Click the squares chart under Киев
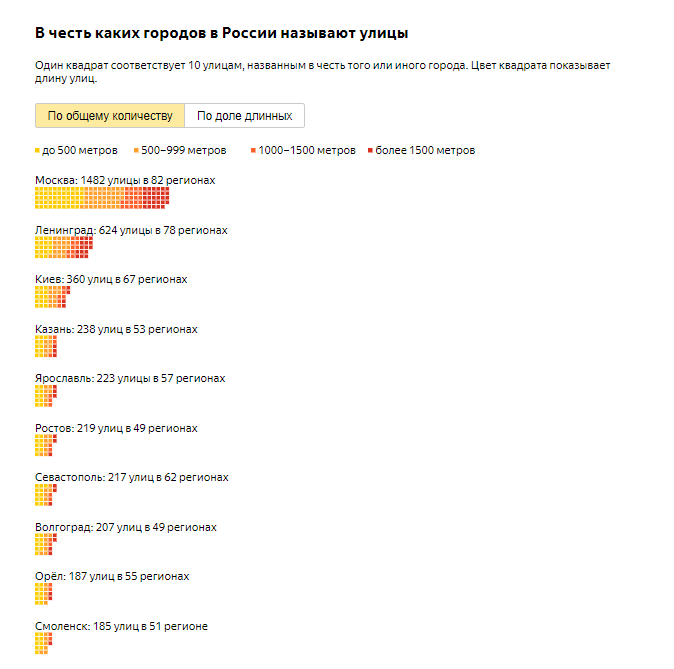674x669 pixels. (52, 297)
